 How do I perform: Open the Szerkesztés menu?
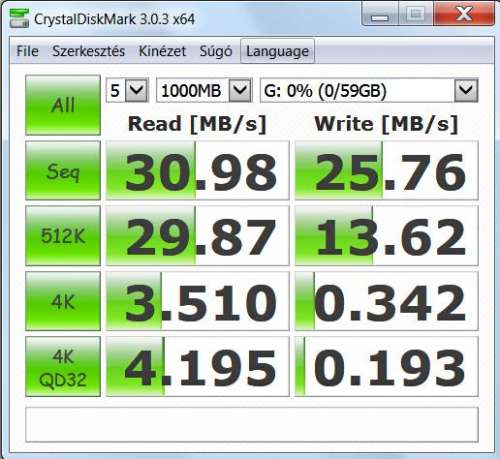pyautogui.click(x=89, y=51)
